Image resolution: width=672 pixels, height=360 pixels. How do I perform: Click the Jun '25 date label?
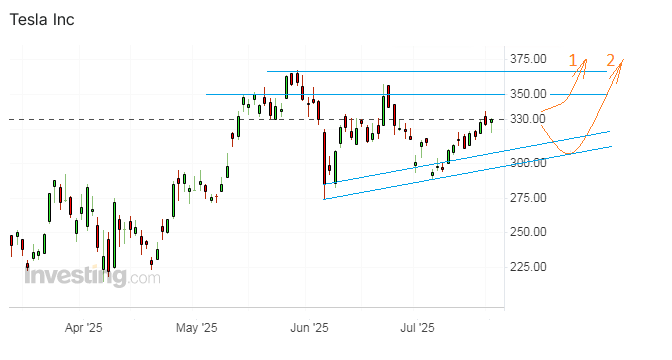click(x=309, y=328)
